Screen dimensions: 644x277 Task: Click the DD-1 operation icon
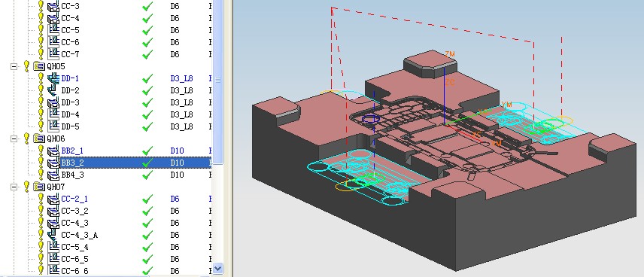click(53, 78)
